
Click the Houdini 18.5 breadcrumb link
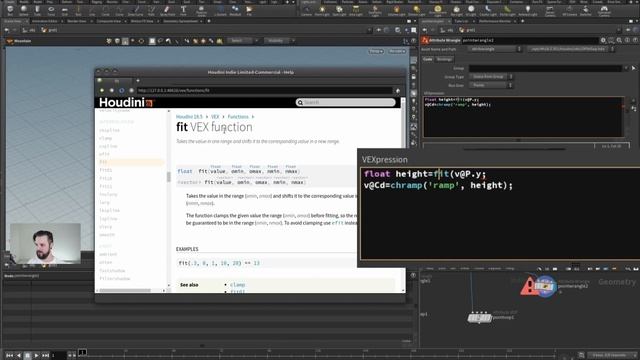[x=189, y=117]
